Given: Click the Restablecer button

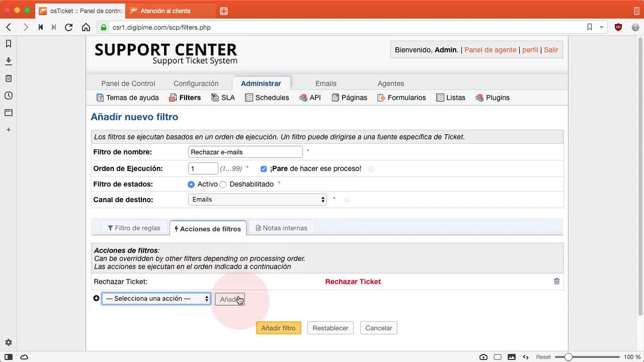Looking at the screenshot, I should [x=330, y=328].
